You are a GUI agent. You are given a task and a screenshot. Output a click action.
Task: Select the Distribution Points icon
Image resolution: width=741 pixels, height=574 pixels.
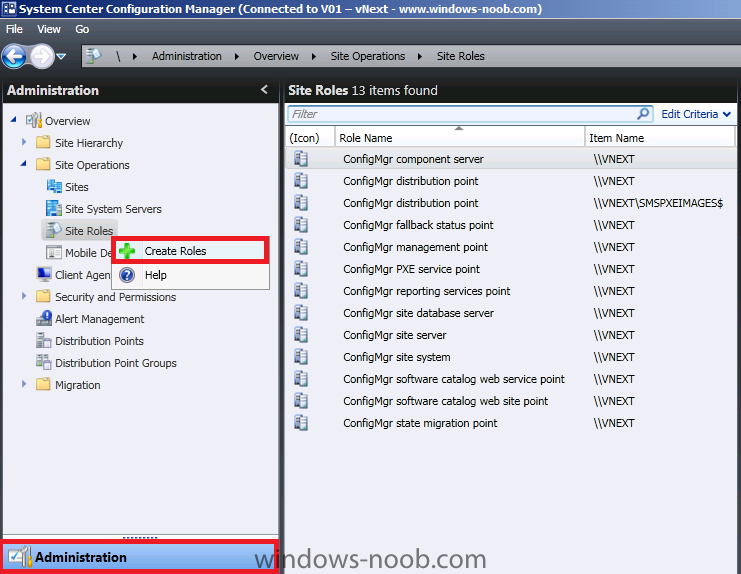44,340
